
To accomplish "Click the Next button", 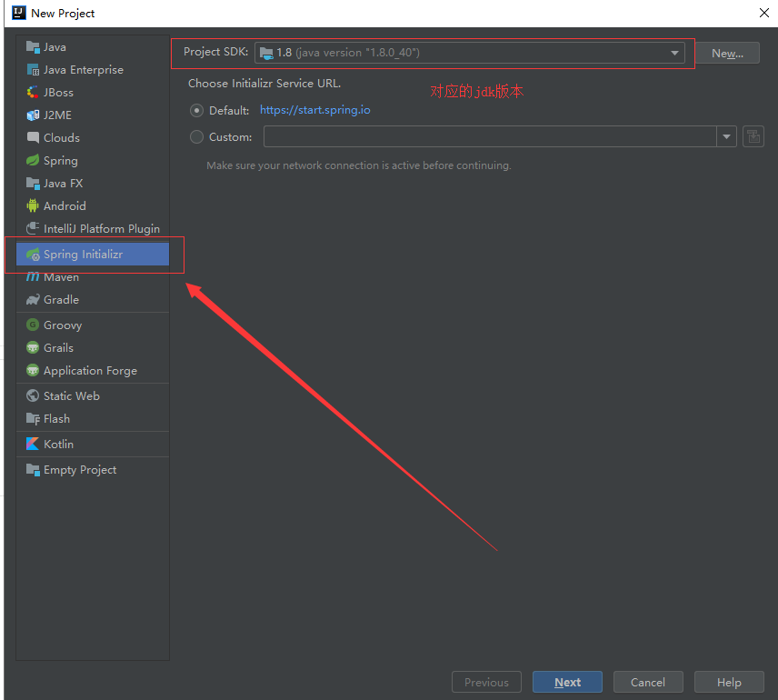I will coord(567,682).
